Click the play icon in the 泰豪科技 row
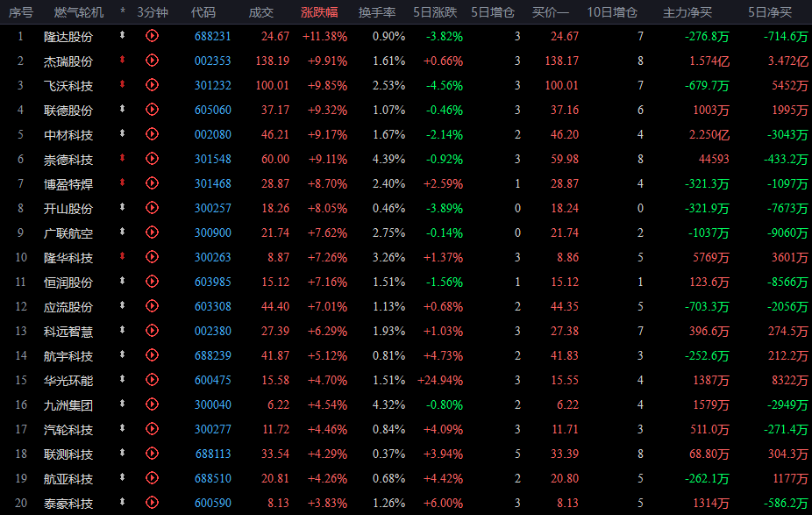 tap(152, 502)
